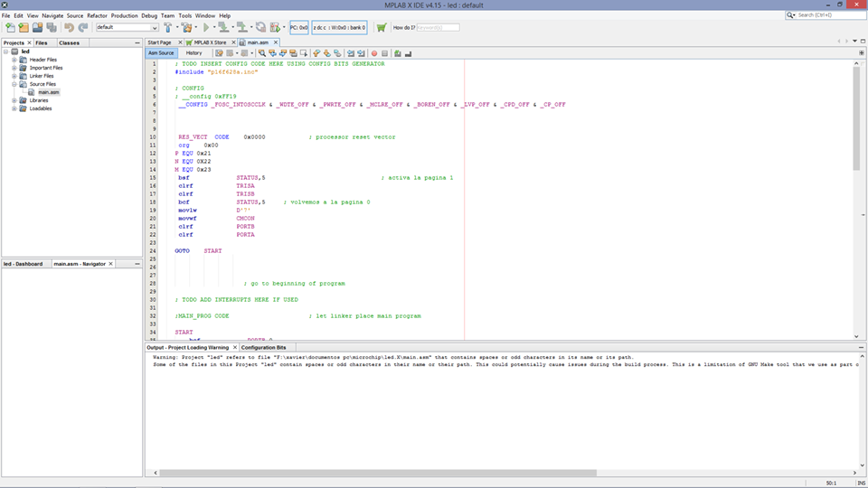Toggle a bookmark on the current line
The width and height of the screenshot is (868, 488).
click(337, 53)
